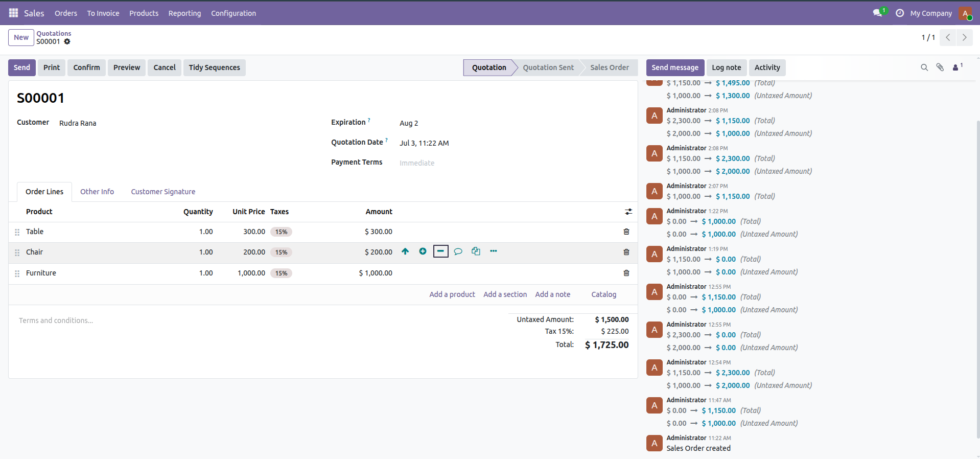
Task: Click the plus icon on Chair line
Action: click(x=423, y=251)
